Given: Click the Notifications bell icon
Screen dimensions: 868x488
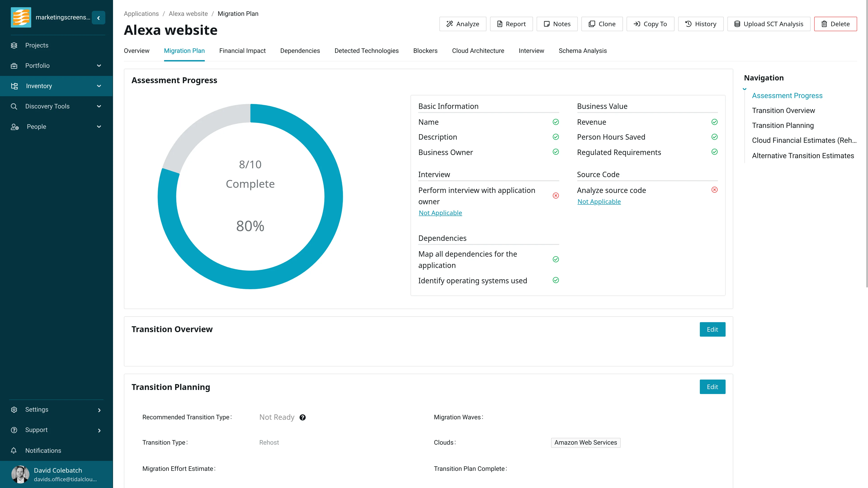Looking at the screenshot, I should (x=14, y=451).
